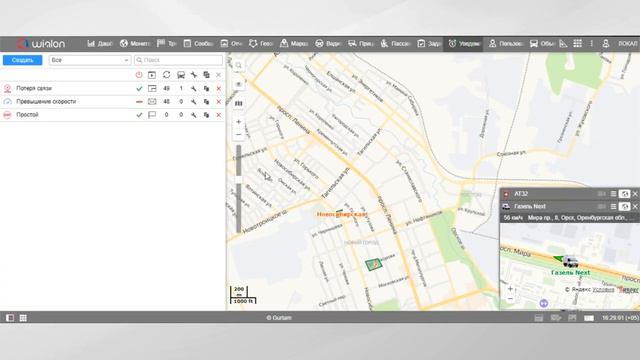
Task: Open the ЛОКАЛ user account menu
Action: click(x=628, y=44)
